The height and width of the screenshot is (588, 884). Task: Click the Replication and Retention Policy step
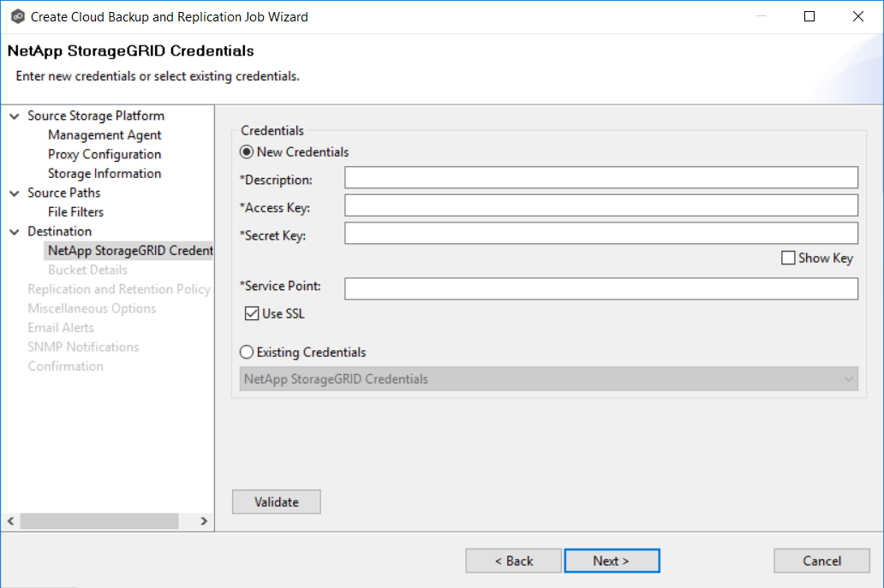point(119,289)
